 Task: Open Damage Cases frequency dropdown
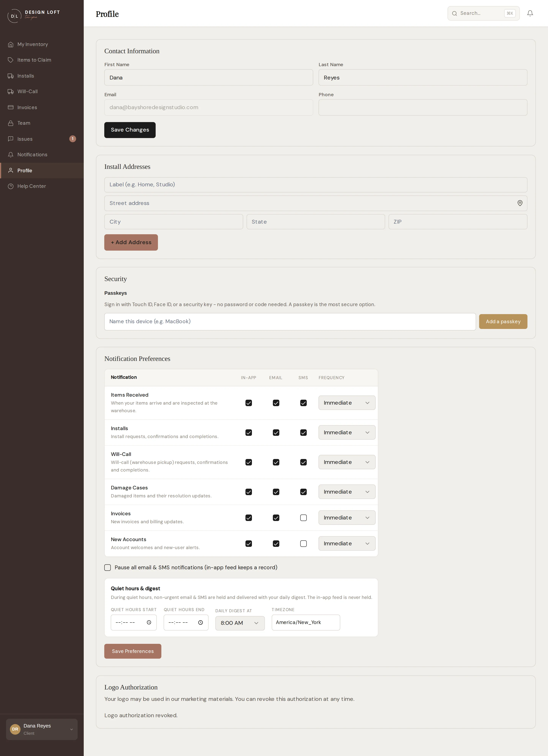[347, 492]
